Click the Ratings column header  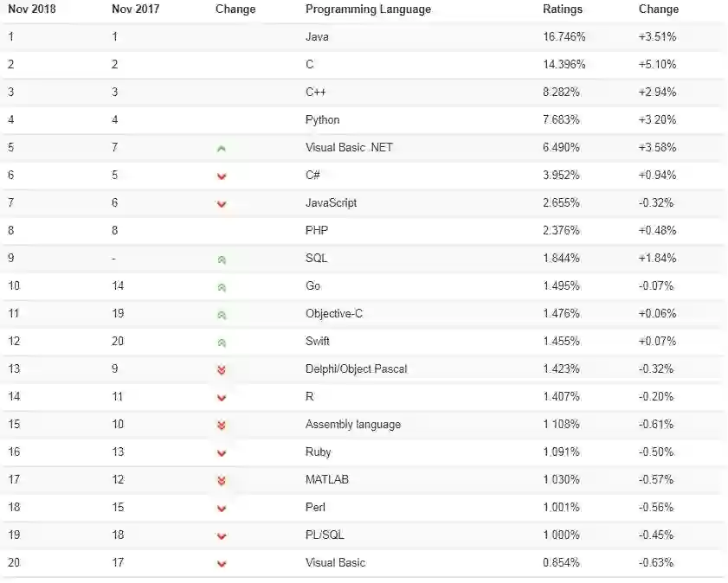[563, 10]
